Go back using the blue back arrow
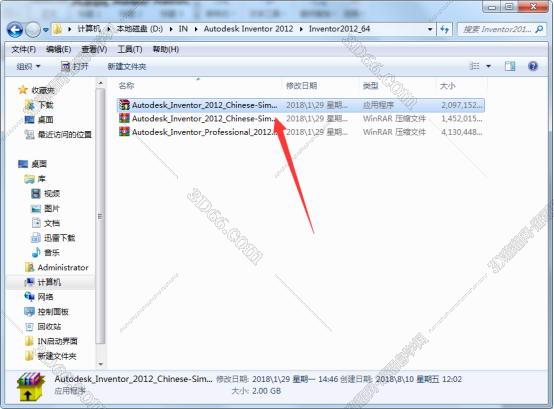 coord(15,30)
